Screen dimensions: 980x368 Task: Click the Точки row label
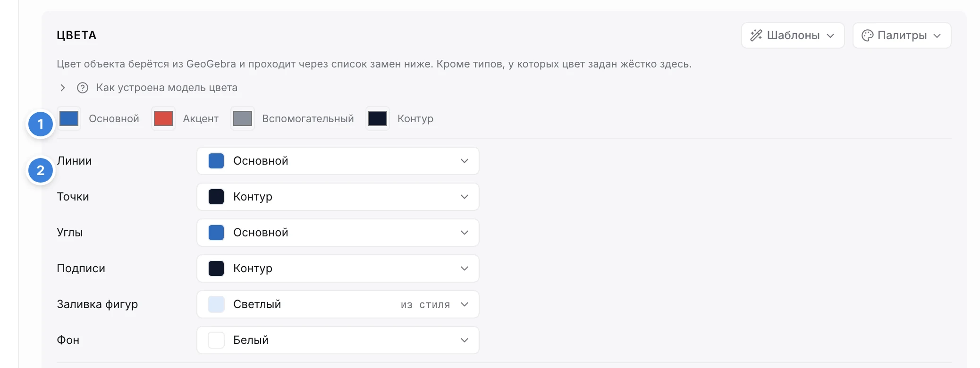[73, 197]
